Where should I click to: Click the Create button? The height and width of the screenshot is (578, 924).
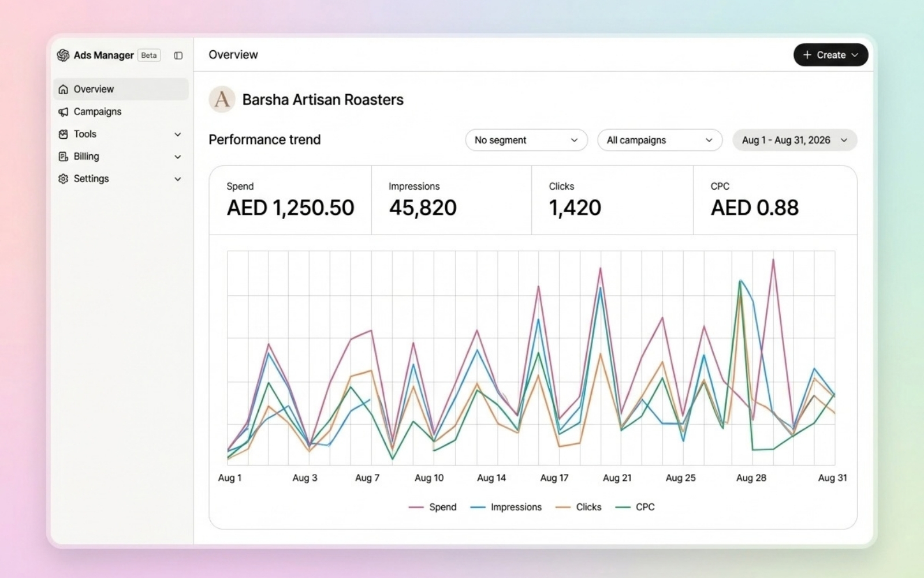(x=830, y=55)
